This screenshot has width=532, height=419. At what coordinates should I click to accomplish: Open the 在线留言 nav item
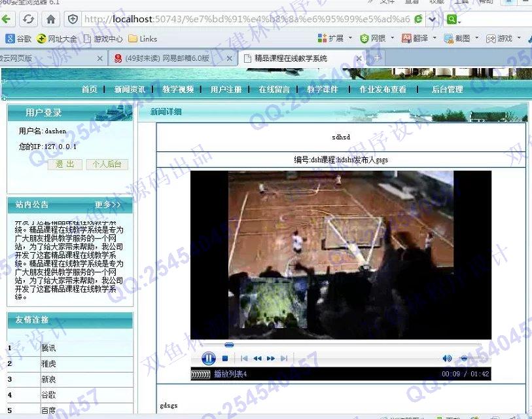click(x=274, y=89)
